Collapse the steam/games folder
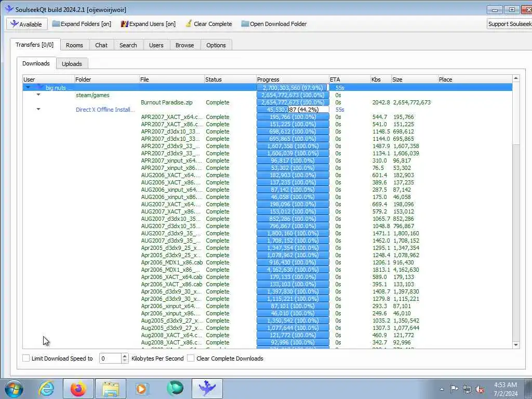The image size is (532, 399). click(38, 95)
